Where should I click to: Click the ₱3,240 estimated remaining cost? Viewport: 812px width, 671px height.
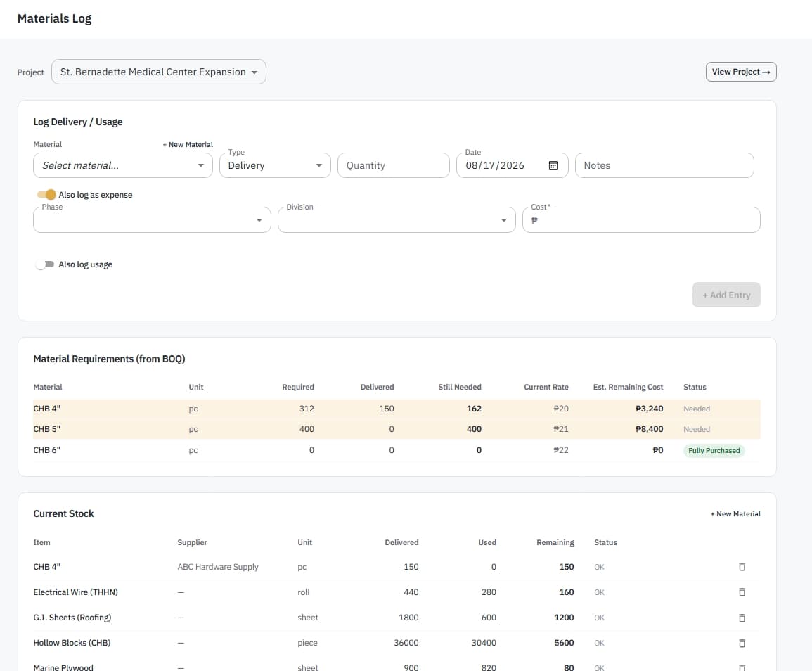pos(649,409)
